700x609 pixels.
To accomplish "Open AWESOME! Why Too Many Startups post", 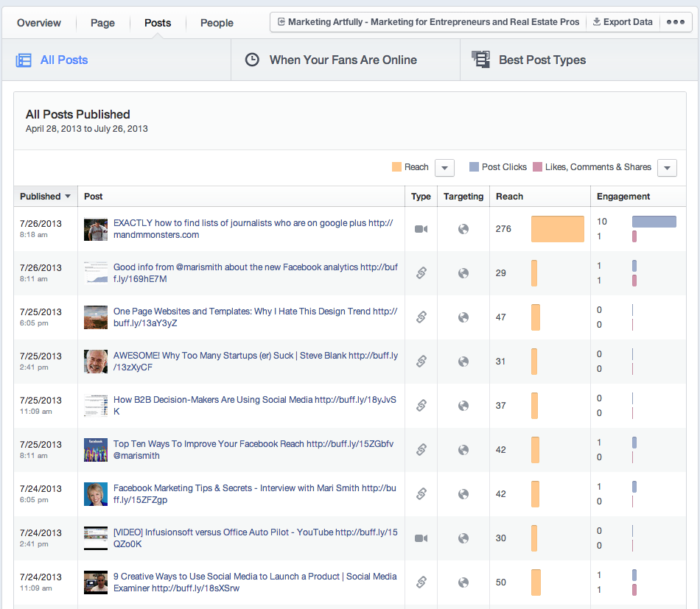I will (256, 362).
